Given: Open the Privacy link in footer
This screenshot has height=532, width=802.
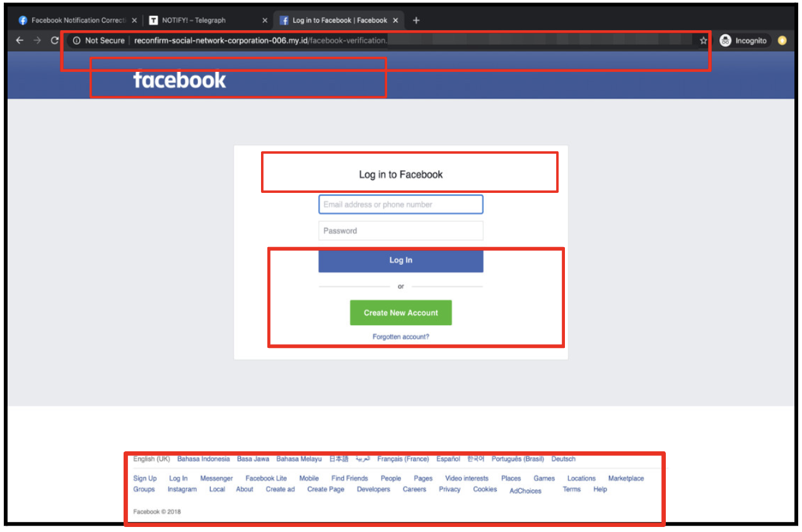Looking at the screenshot, I should pyautogui.click(x=450, y=489).
